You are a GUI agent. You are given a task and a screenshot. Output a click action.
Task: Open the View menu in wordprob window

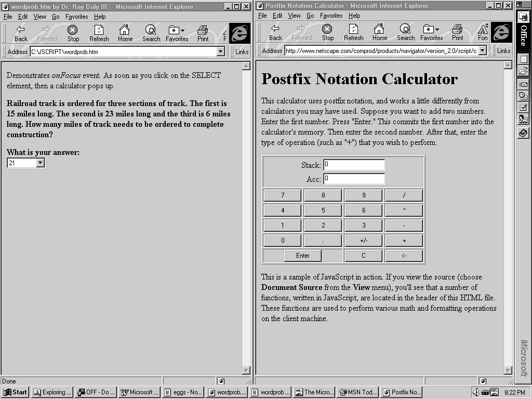click(x=39, y=17)
